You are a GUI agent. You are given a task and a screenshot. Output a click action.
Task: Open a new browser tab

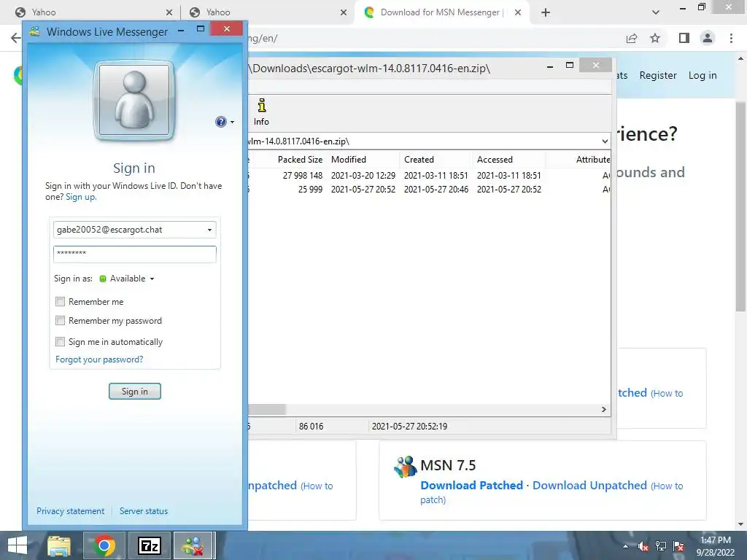pos(546,12)
